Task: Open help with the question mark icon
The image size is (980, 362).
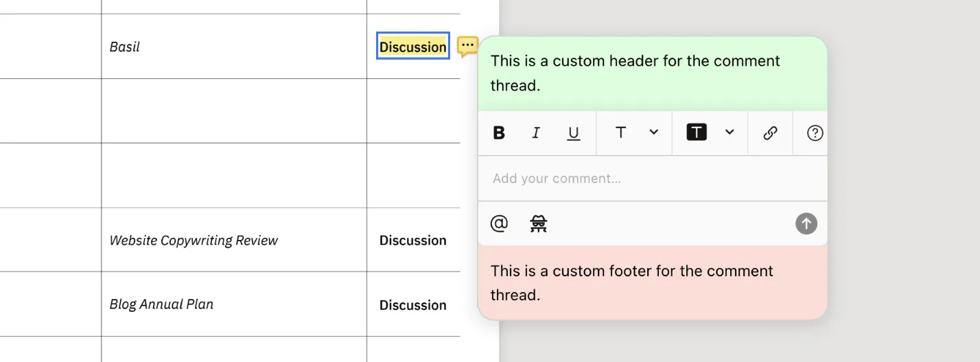Action: (815, 133)
